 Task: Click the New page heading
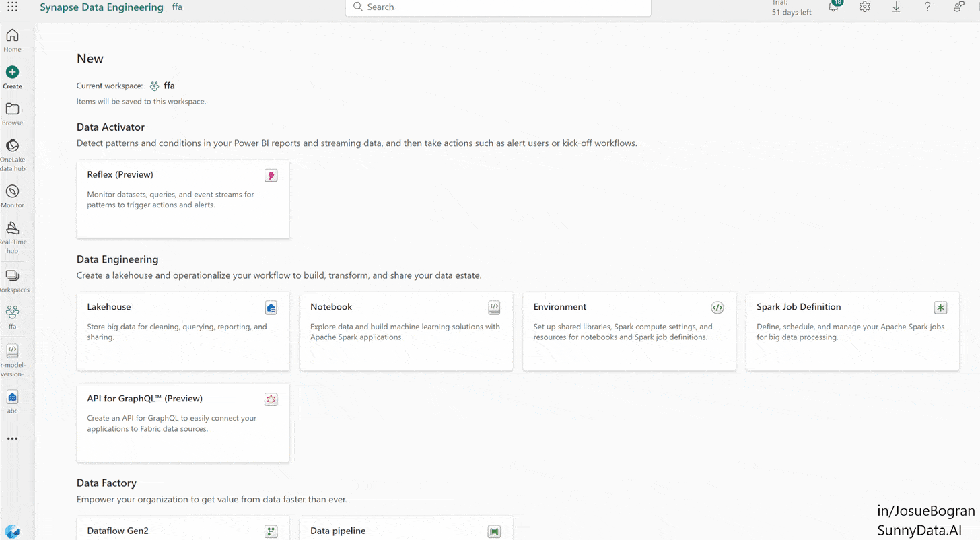click(90, 59)
